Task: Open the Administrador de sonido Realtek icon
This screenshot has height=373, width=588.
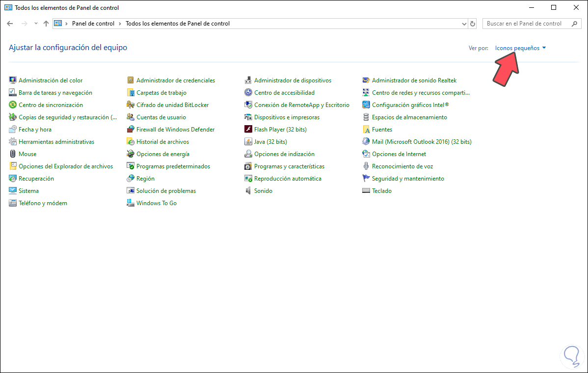Action: pos(366,80)
